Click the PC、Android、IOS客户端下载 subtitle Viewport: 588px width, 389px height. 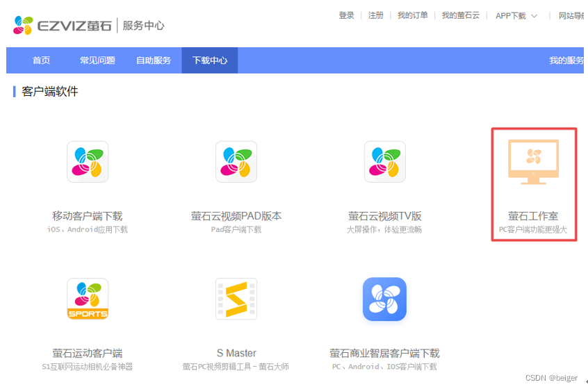pyautogui.click(x=384, y=367)
